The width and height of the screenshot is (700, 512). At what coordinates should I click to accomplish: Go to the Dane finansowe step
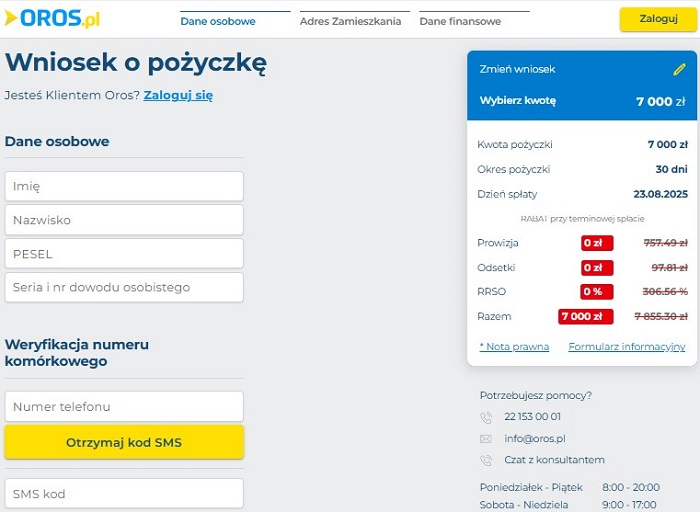pyautogui.click(x=460, y=21)
